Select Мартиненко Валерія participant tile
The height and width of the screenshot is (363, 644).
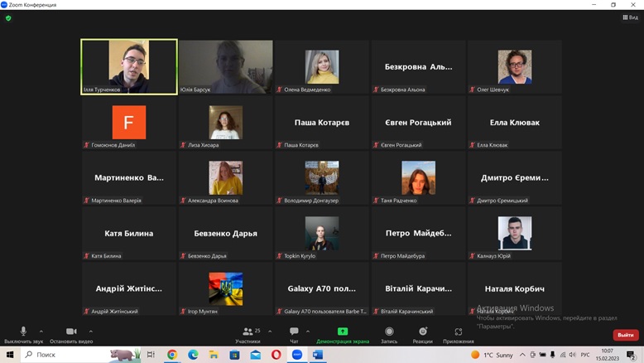129,178
